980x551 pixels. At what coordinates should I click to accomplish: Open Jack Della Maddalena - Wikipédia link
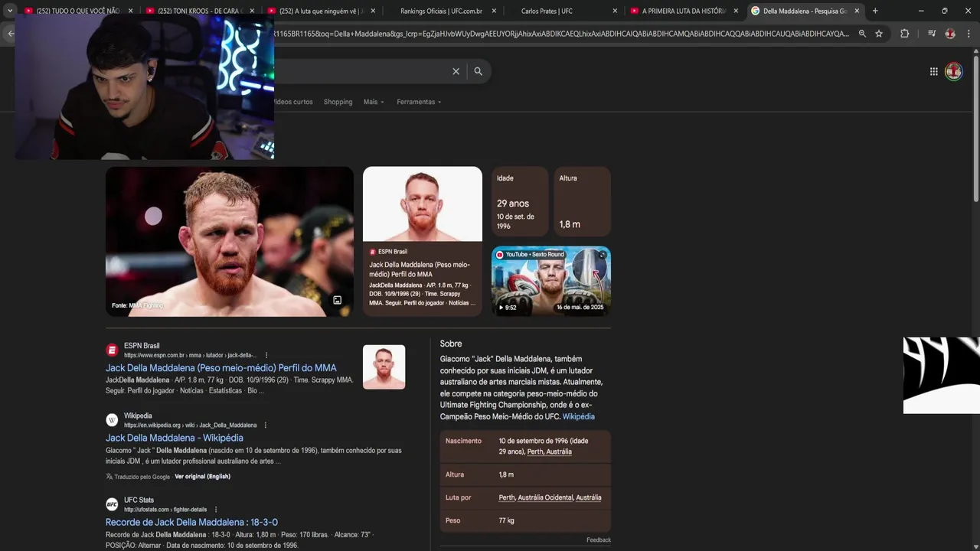tap(175, 438)
